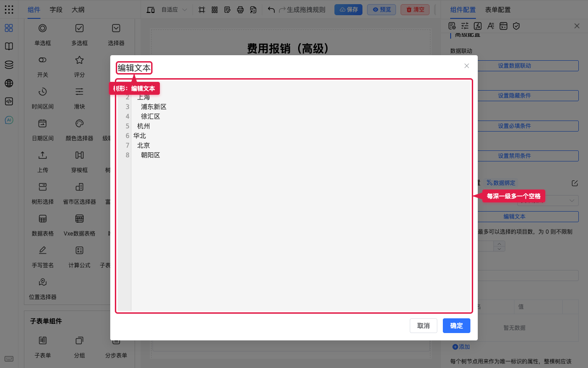
Task: Click the note edit toolbar icon
Action: 227,10
